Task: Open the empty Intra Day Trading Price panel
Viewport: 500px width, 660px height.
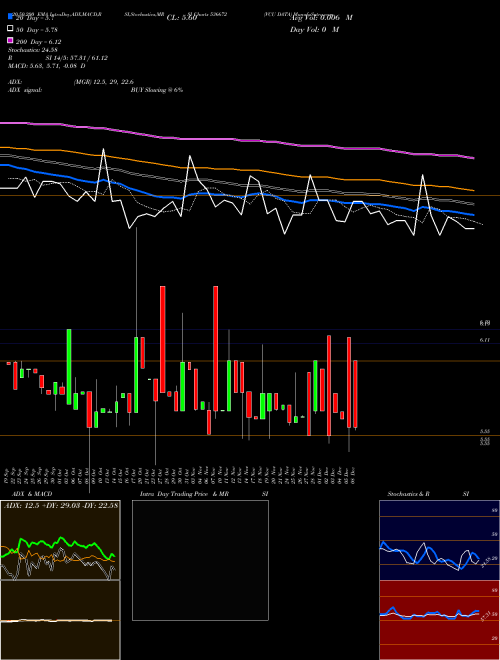Action: click(200, 560)
